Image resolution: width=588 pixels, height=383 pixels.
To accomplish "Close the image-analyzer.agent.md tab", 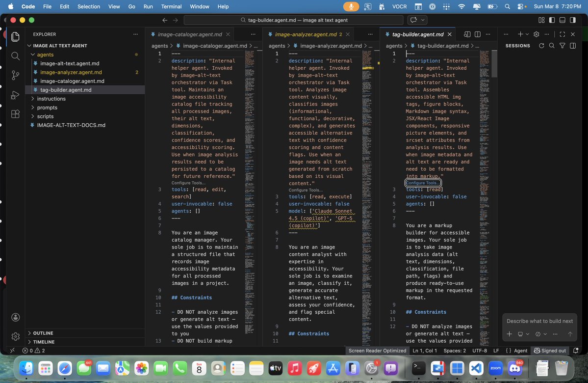I will 348,34.
